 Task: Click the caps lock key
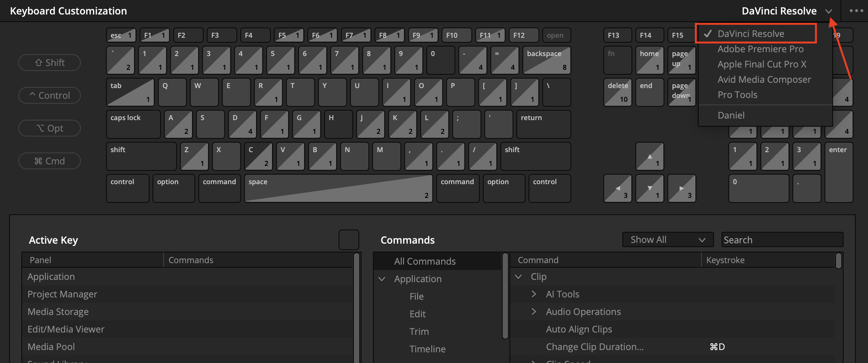(133, 124)
